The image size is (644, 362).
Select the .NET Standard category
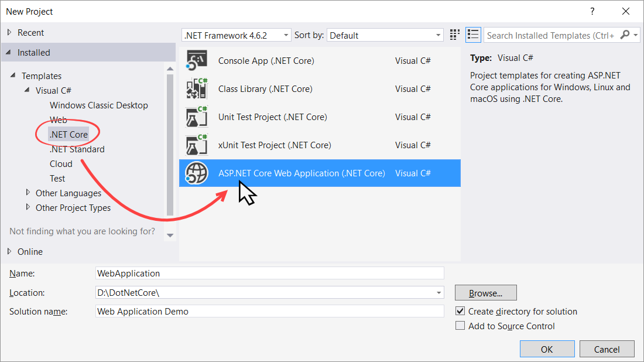point(77,149)
